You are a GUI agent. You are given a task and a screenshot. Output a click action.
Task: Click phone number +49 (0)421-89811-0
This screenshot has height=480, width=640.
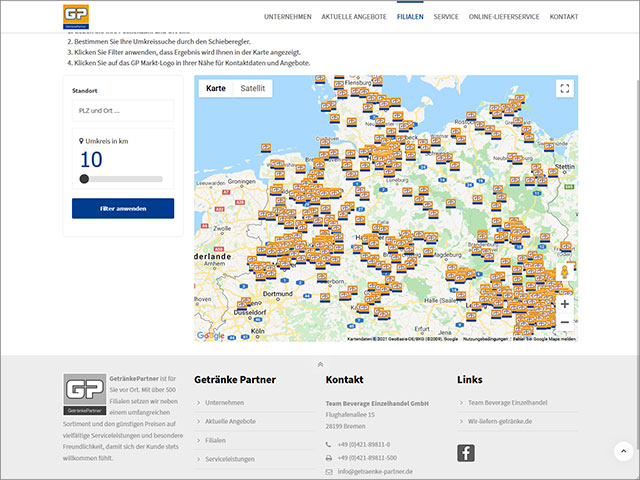(364, 444)
